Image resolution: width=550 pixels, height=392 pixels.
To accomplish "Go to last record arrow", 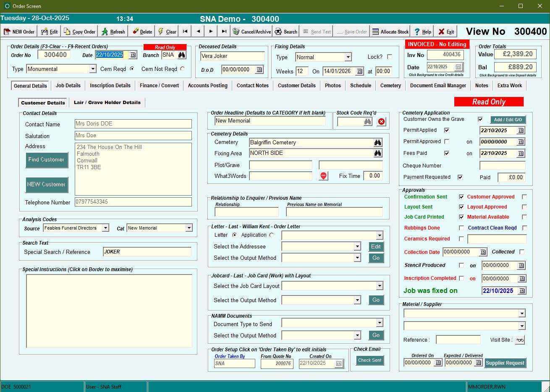I will click(x=224, y=31).
